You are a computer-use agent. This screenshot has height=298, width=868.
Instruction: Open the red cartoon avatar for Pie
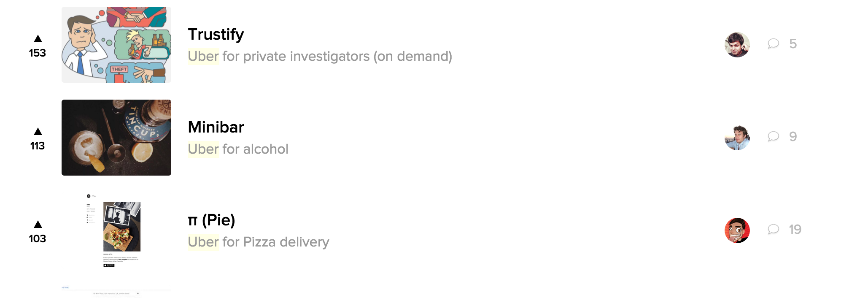coord(737,230)
